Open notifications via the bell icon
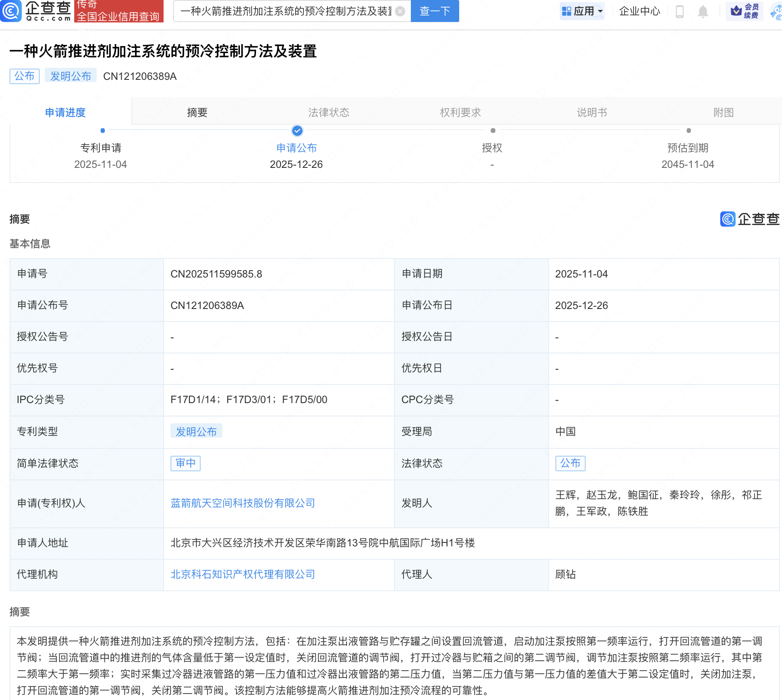Screen dimensions: 782x700 703,12
